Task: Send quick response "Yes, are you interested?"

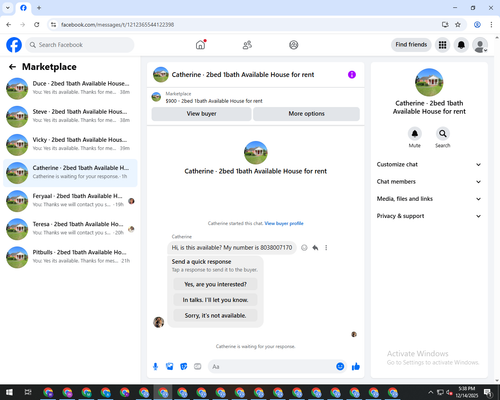Action: coord(215,284)
